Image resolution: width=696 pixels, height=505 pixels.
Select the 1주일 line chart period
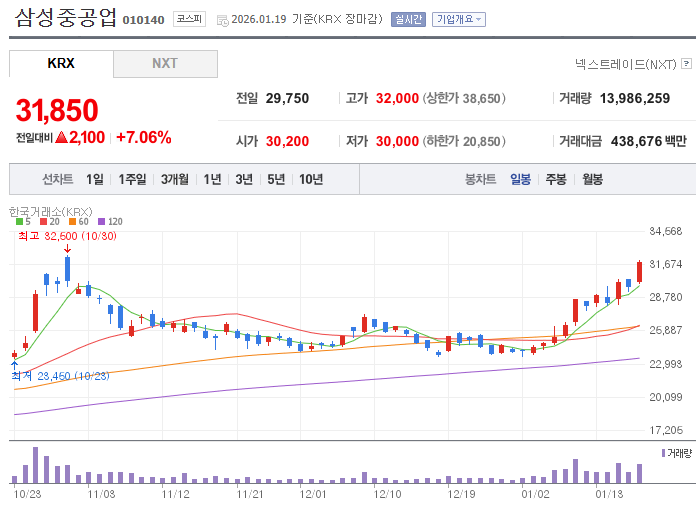pyautogui.click(x=132, y=179)
